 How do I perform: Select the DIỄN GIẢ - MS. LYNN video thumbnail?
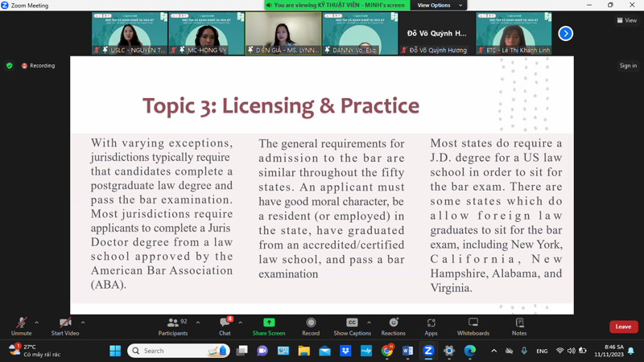(x=283, y=34)
